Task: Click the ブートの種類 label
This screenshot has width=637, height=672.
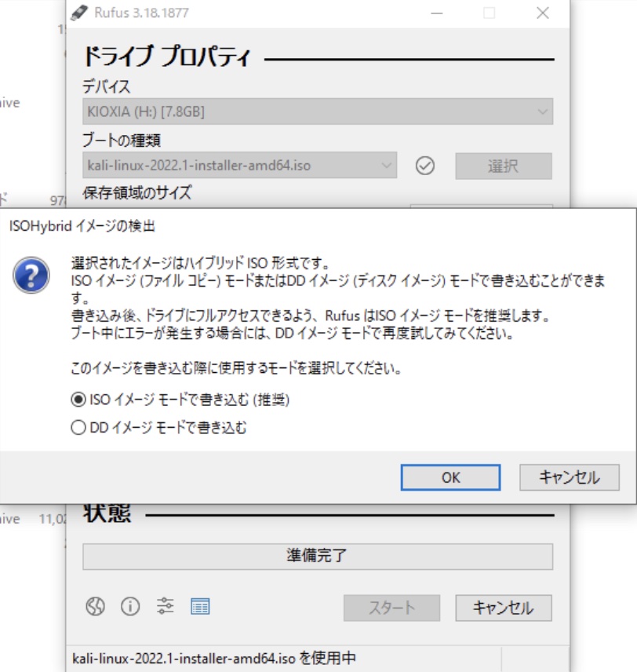Action: click(x=122, y=141)
